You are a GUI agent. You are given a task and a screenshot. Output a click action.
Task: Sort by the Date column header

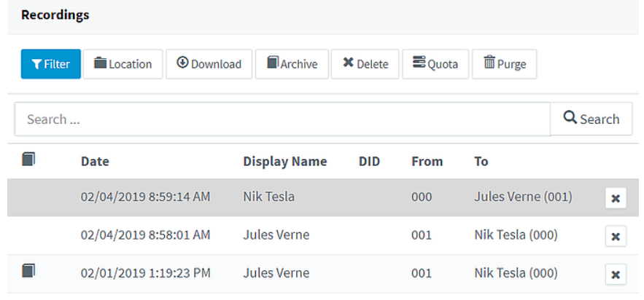click(x=95, y=162)
